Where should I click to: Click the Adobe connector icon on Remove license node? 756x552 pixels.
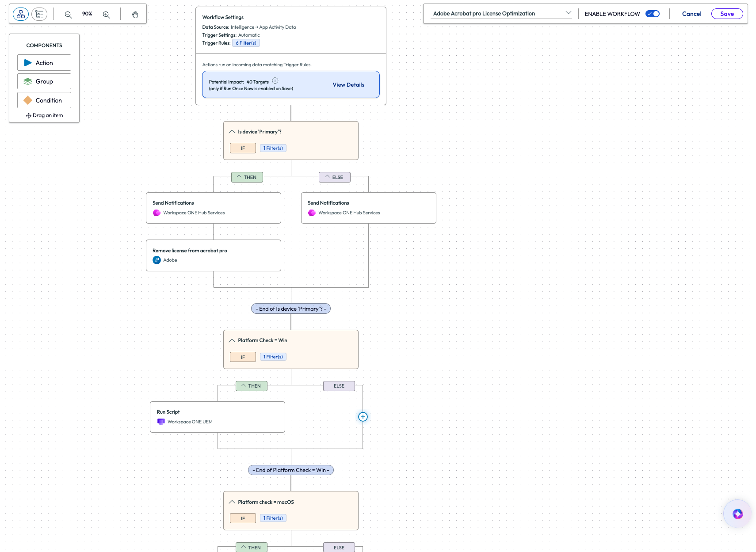coord(157,260)
